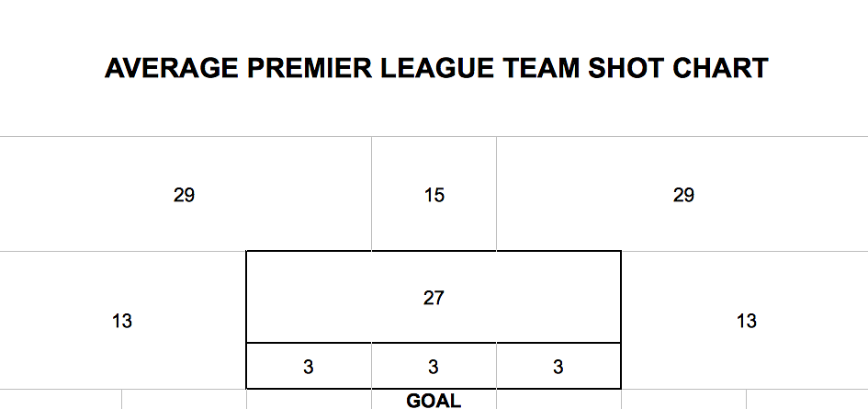This screenshot has height=409, width=868.
Task: Select the left cell showing 29
Action: (186, 194)
